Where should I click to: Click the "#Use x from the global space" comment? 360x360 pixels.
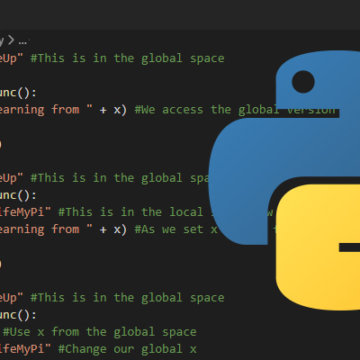[x=100, y=332]
